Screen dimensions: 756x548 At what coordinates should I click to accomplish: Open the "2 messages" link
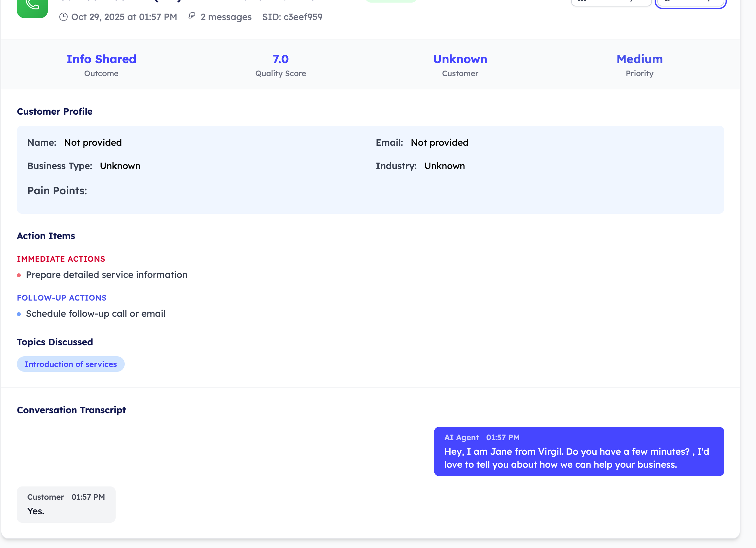point(225,17)
